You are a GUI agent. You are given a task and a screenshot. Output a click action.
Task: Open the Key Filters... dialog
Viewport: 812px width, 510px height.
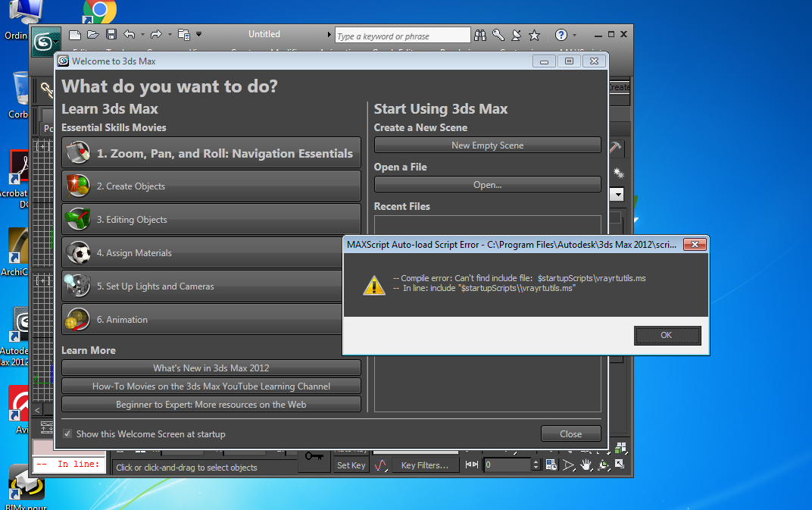425,465
